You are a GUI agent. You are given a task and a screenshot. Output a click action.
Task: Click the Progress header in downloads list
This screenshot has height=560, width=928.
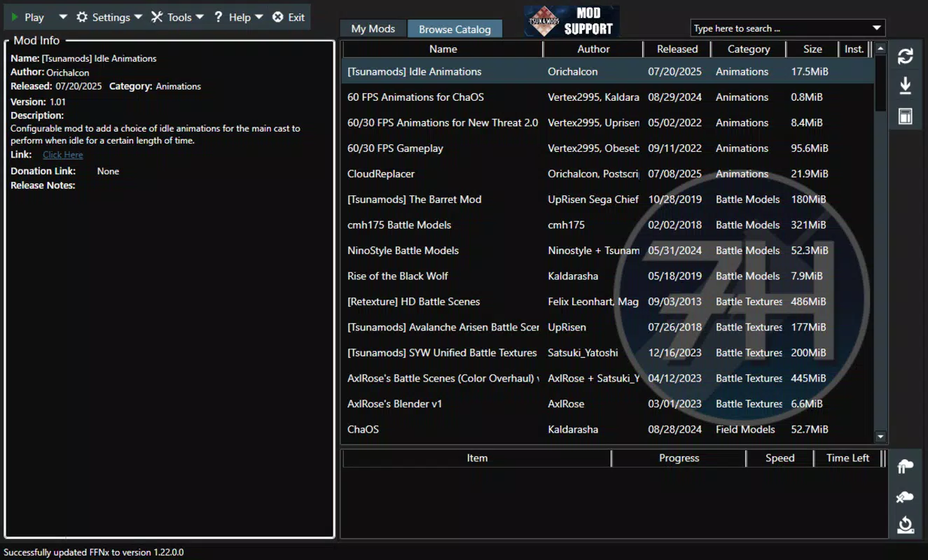tap(679, 458)
